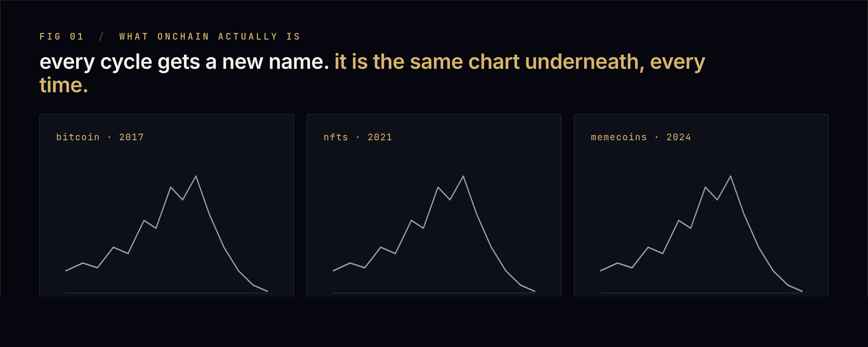
Task: Click the peak of the bitcoin chart line
Action: click(196, 176)
